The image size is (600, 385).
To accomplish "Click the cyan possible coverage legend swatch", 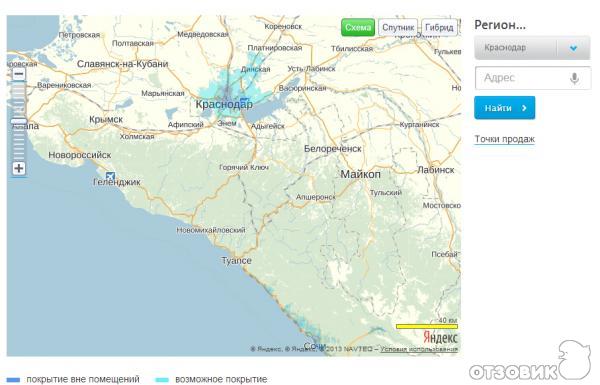I will [162, 380].
